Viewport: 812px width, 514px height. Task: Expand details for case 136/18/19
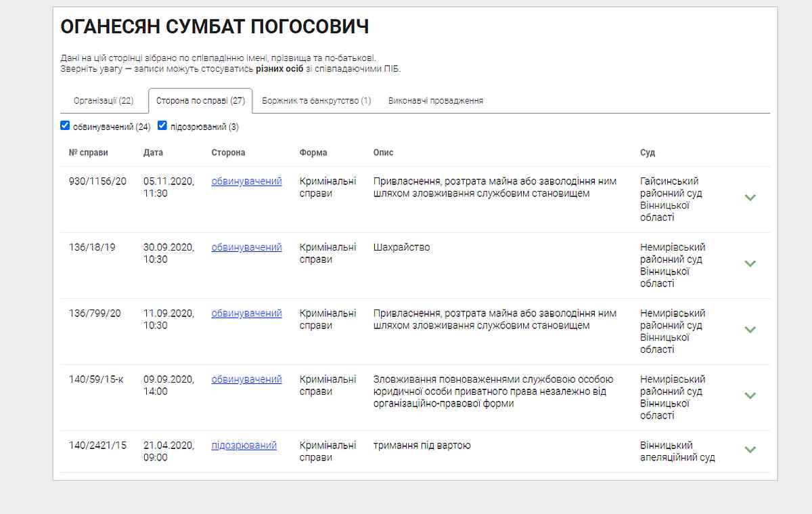[x=750, y=263]
